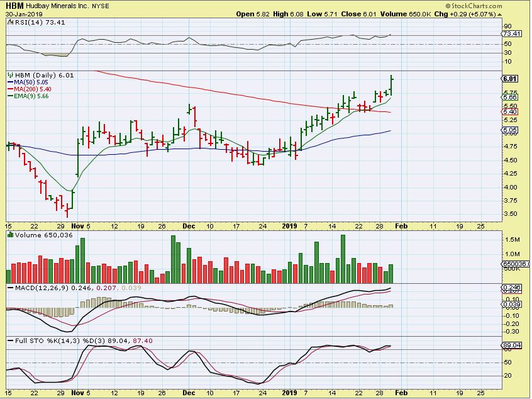
Task: Click the last green price bar
Action: (391, 86)
